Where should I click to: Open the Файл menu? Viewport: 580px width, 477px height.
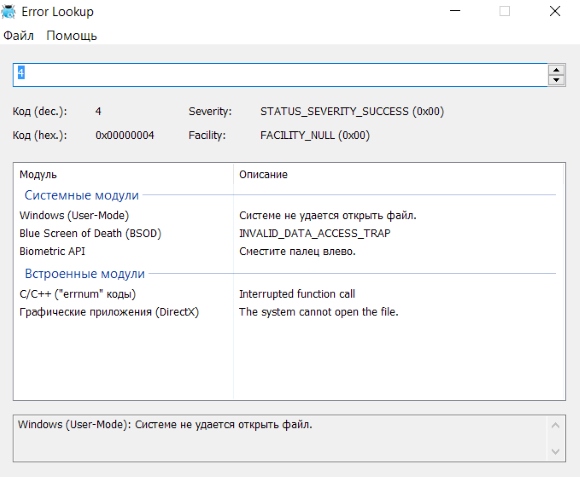(18, 35)
